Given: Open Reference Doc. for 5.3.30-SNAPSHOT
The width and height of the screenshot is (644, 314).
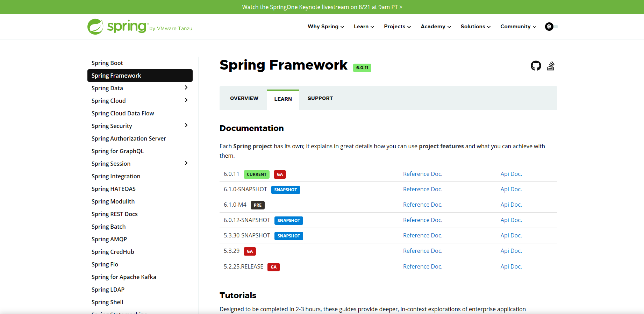Looking at the screenshot, I should coord(423,235).
